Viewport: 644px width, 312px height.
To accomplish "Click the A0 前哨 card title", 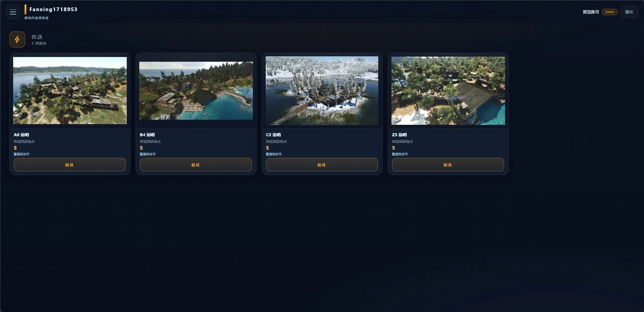I will (21, 135).
